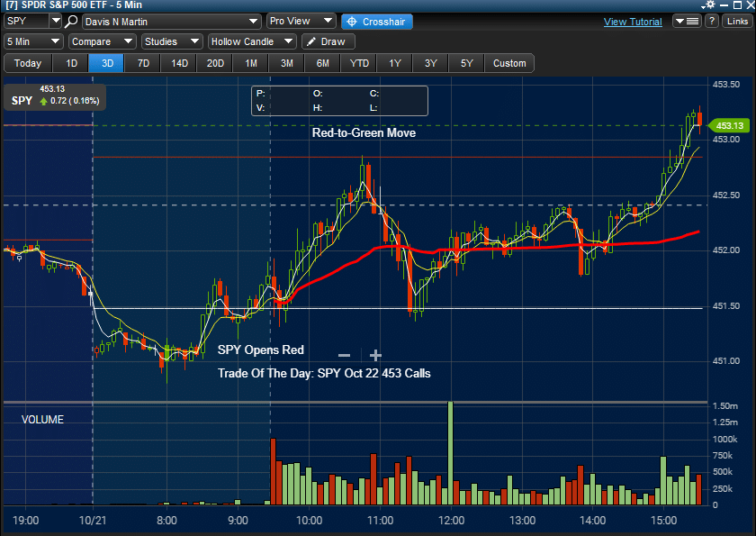Zoom in with the plus icon
This screenshot has width=756, height=536.
coord(375,356)
